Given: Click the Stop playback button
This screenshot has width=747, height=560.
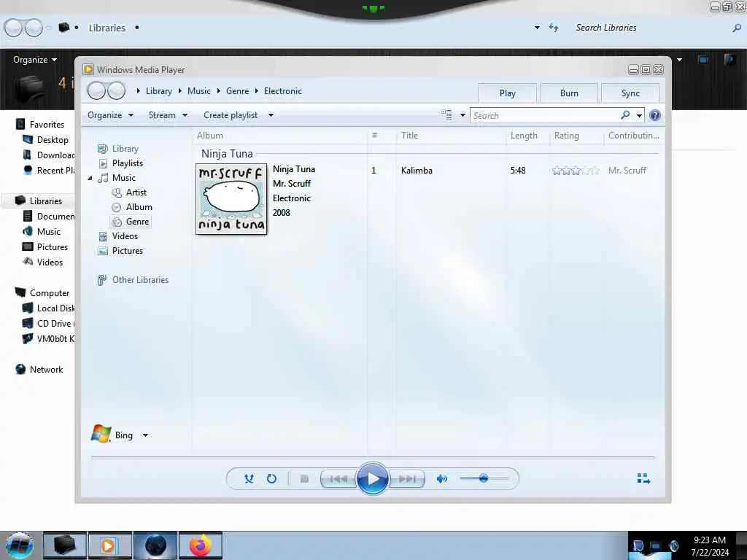Looking at the screenshot, I should [304, 478].
